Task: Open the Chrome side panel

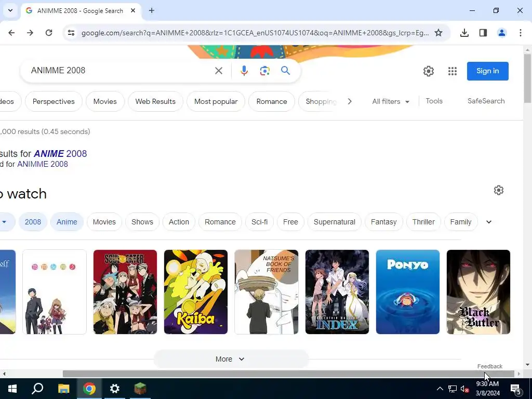Action: coord(483,33)
